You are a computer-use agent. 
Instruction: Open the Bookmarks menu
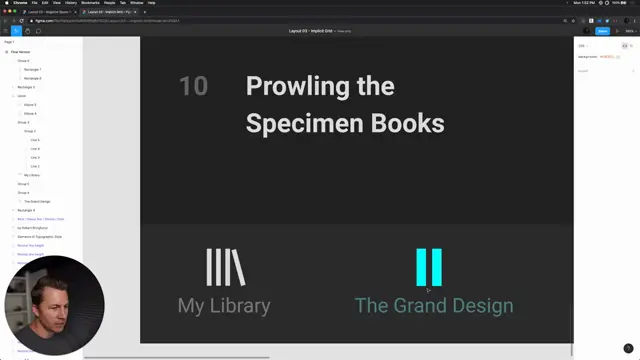tap(90, 3)
